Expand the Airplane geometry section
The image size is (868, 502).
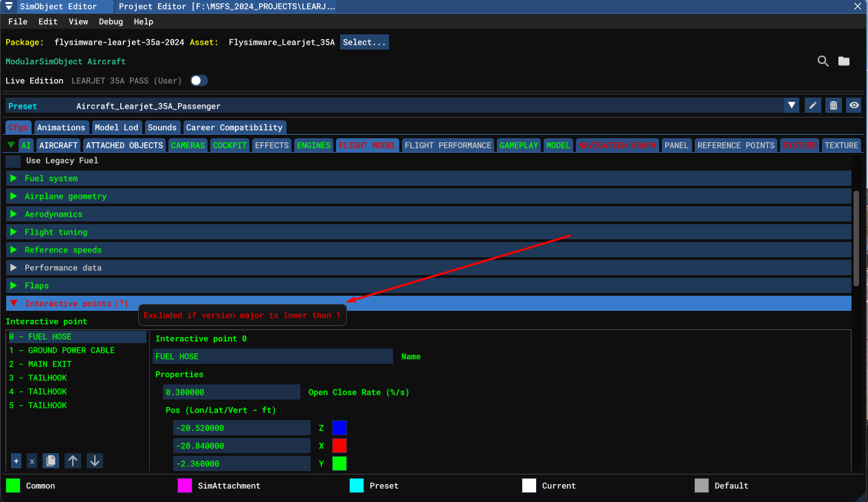(428, 196)
